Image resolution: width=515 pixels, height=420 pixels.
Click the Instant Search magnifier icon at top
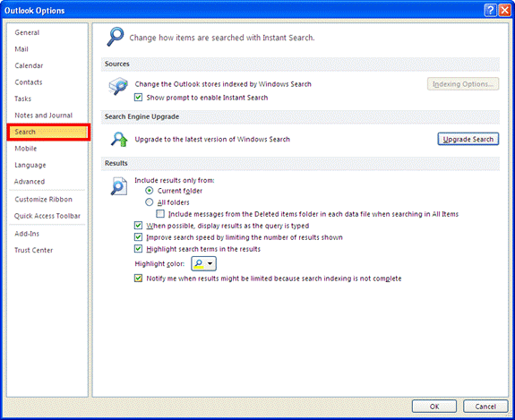115,37
